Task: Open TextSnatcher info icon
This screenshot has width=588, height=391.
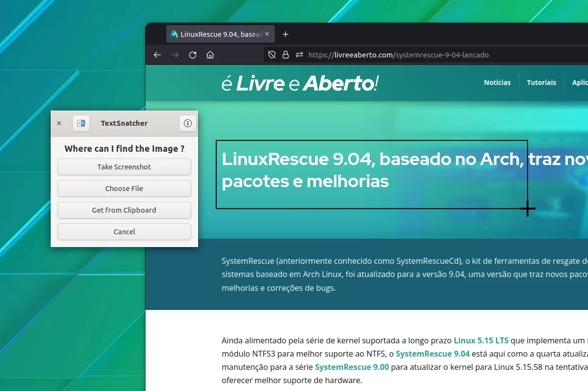Action: pyautogui.click(x=188, y=123)
